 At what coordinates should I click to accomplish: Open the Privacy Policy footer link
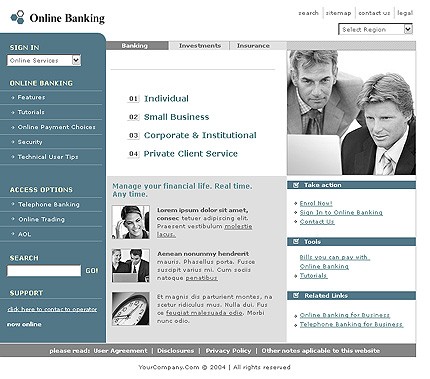(x=228, y=351)
